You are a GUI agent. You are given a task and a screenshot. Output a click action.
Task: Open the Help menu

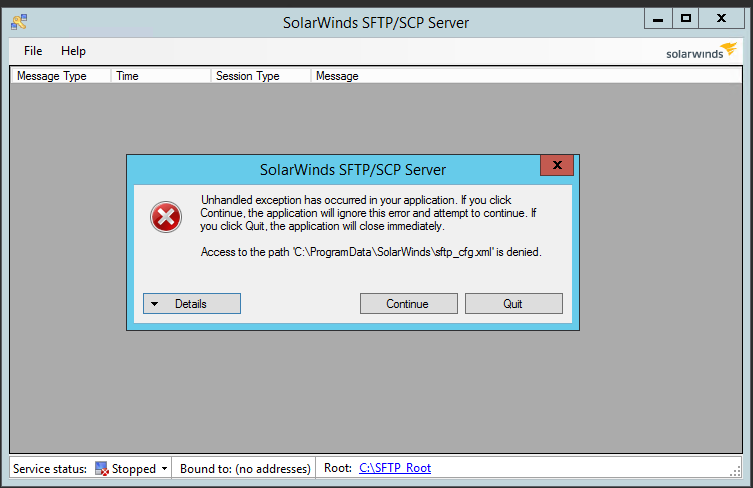[73, 51]
